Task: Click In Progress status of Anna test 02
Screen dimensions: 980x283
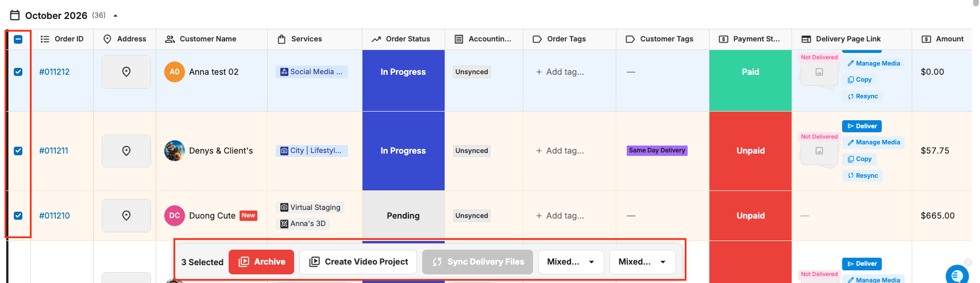Action: click(403, 72)
